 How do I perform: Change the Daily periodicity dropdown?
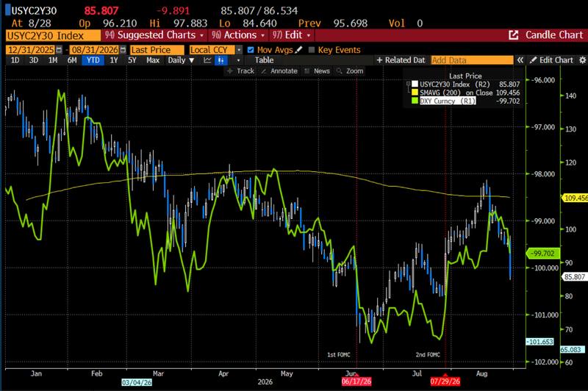pyautogui.click(x=181, y=60)
